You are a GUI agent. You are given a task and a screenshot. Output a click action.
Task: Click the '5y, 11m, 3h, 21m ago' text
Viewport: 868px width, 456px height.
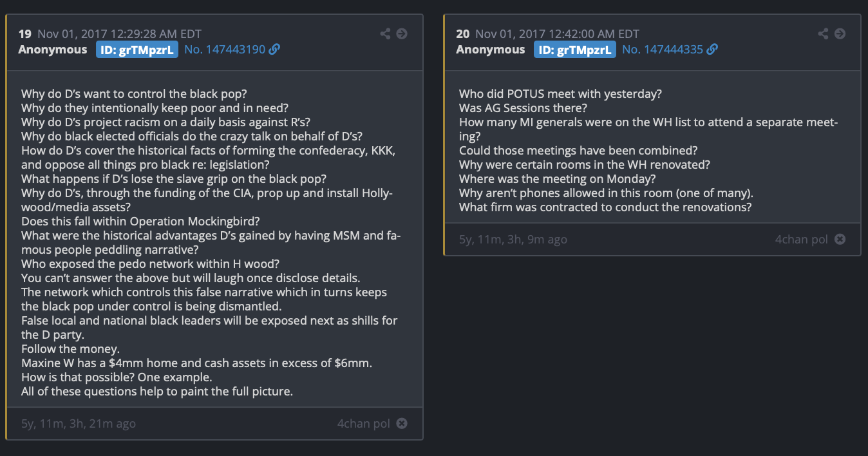79,423
